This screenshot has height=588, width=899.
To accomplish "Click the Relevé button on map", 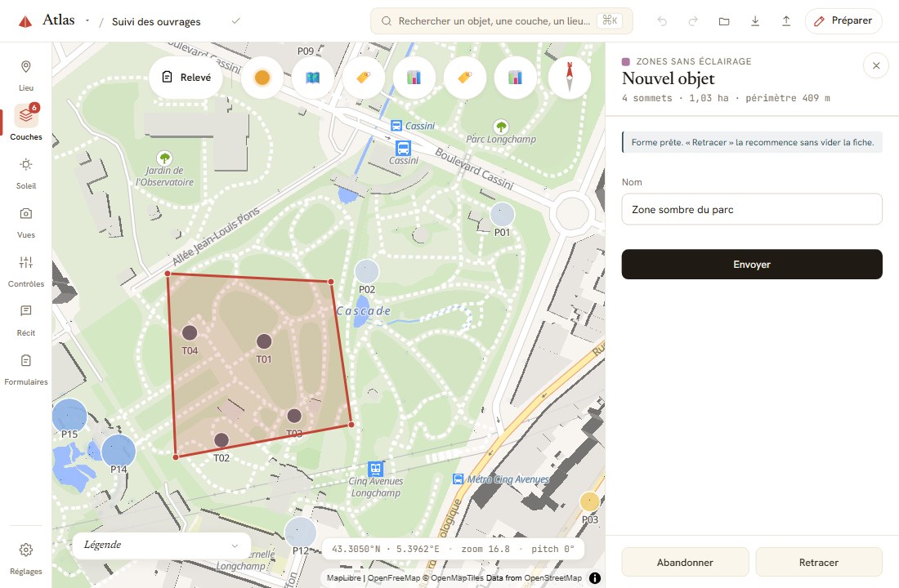I will click(187, 78).
